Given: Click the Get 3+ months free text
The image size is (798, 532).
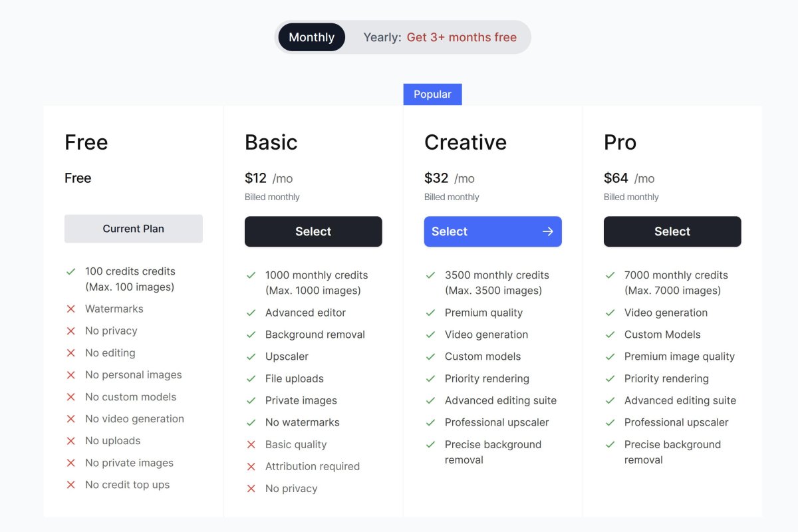Looking at the screenshot, I should pyautogui.click(x=462, y=37).
